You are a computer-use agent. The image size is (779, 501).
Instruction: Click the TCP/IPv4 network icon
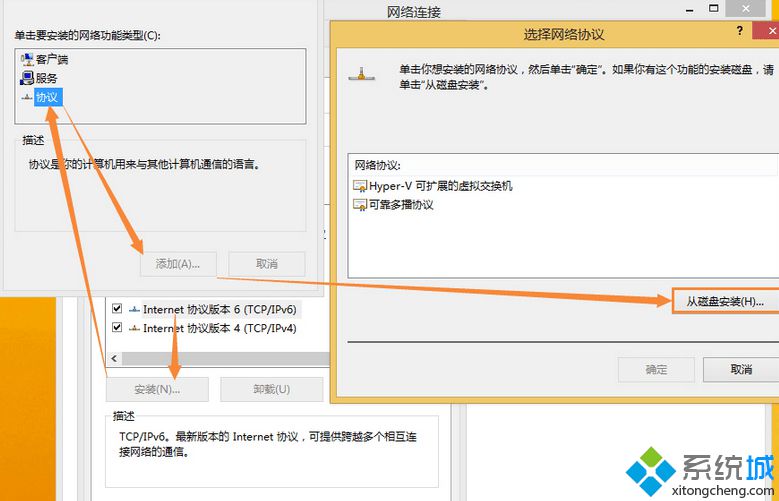[x=134, y=329]
